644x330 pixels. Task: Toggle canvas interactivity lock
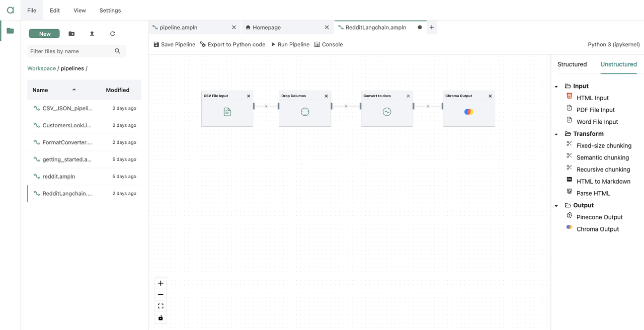point(160,318)
